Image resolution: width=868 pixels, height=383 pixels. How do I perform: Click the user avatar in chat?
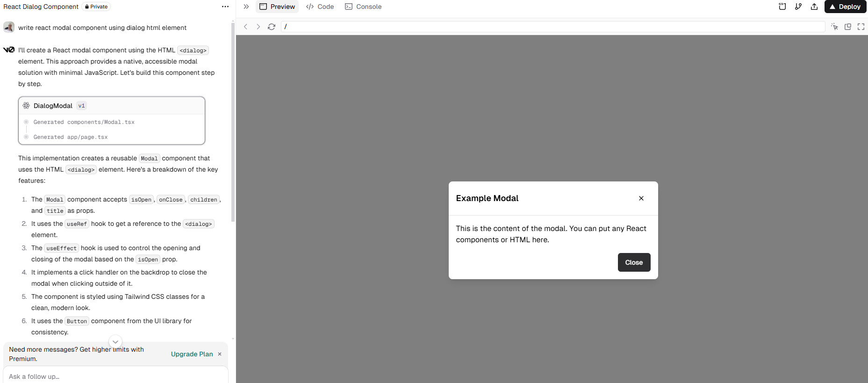9,27
